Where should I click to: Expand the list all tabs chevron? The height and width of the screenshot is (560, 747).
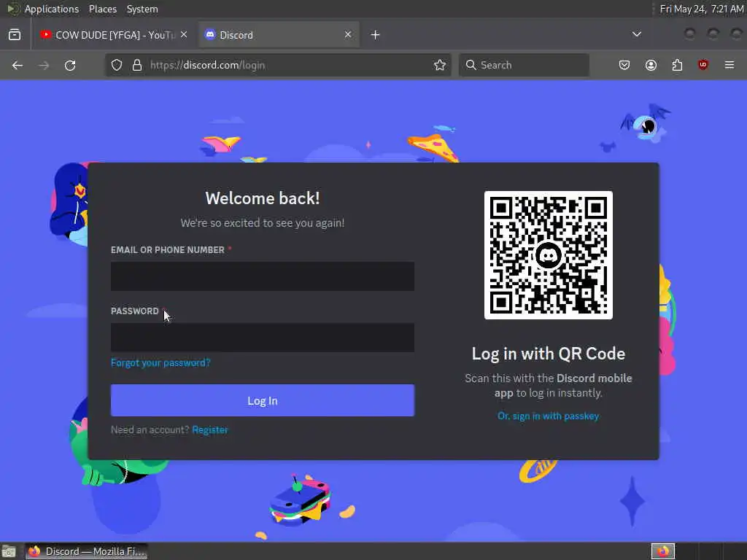(636, 34)
